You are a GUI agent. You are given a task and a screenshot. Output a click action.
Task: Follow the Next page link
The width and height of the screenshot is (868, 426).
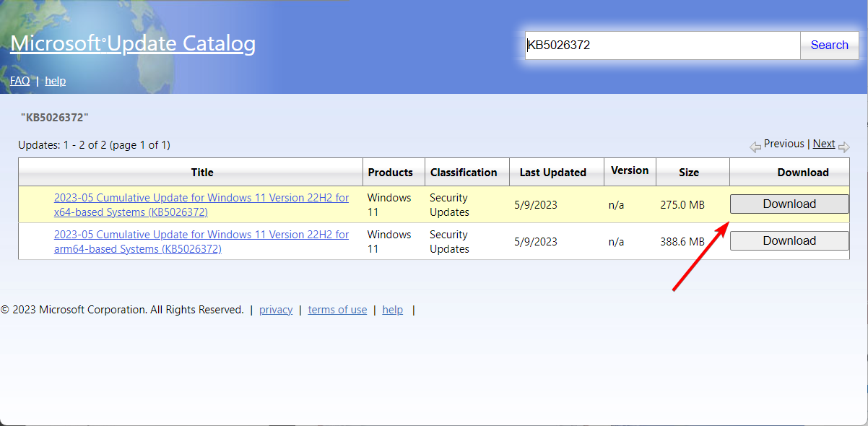pos(824,144)
